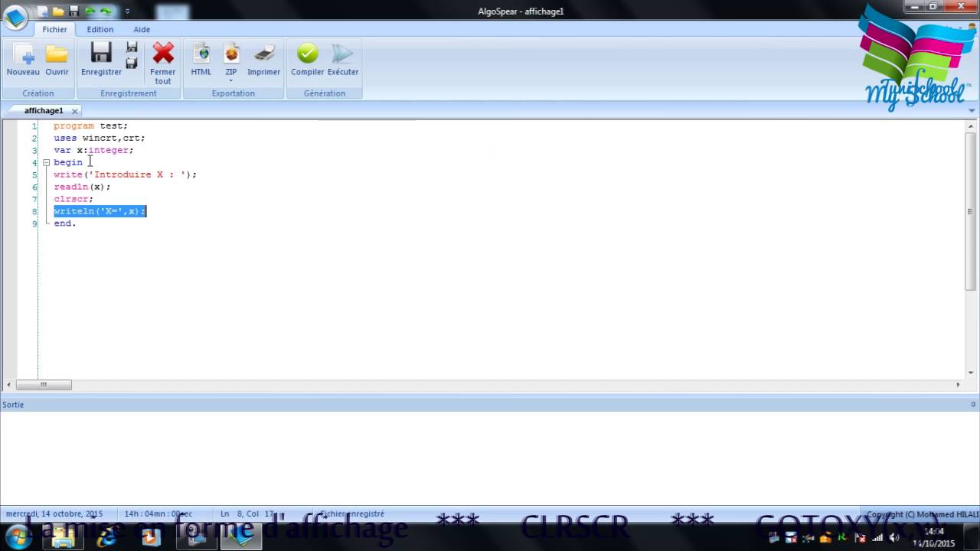Open the quick access toolbar customize dropdown
The image size is (980, 551).
pyautogui.click(x=127, y=11)
